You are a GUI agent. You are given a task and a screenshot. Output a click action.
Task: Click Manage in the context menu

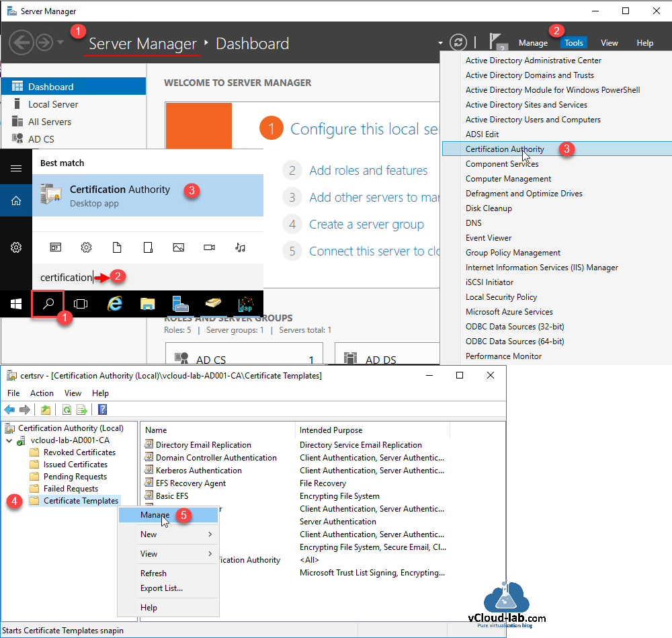click(168, 515)
